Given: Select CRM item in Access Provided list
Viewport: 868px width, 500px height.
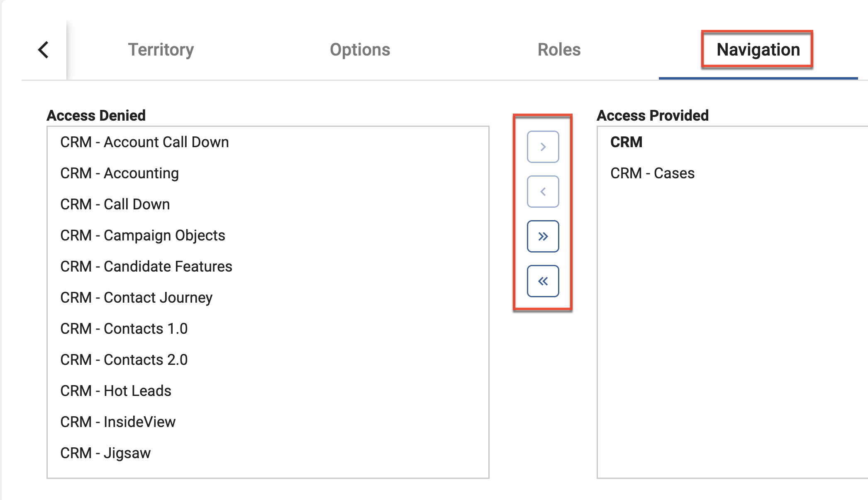Looking at the screenshot, I should (626, 142).
